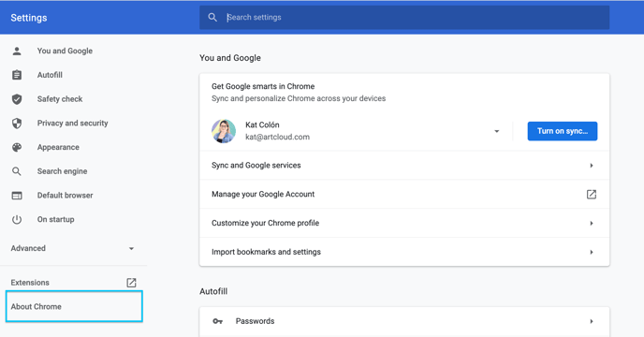
Task: Select Privacy and security menu item
Action: (x=72, y=123)
